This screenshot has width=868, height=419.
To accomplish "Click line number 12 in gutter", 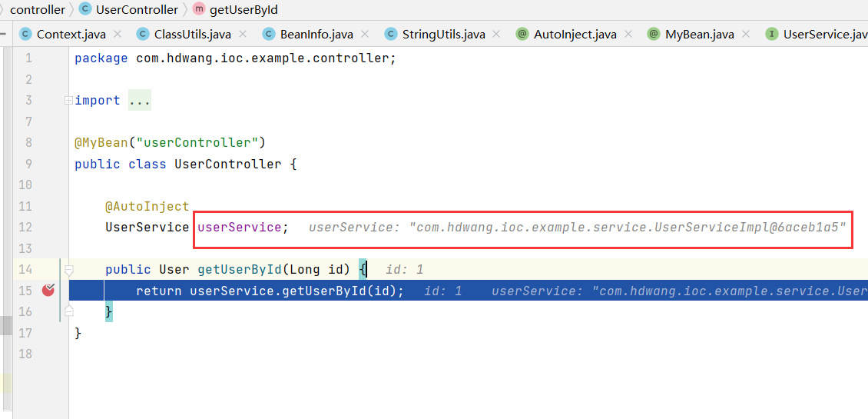I will point(25,228).
